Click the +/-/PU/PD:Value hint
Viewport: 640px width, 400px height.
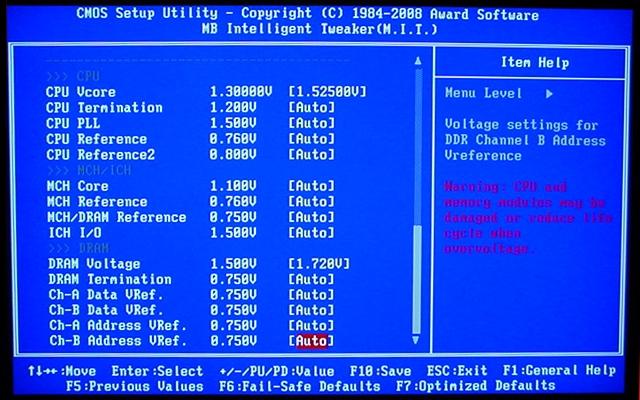click(x=277, y=371)
